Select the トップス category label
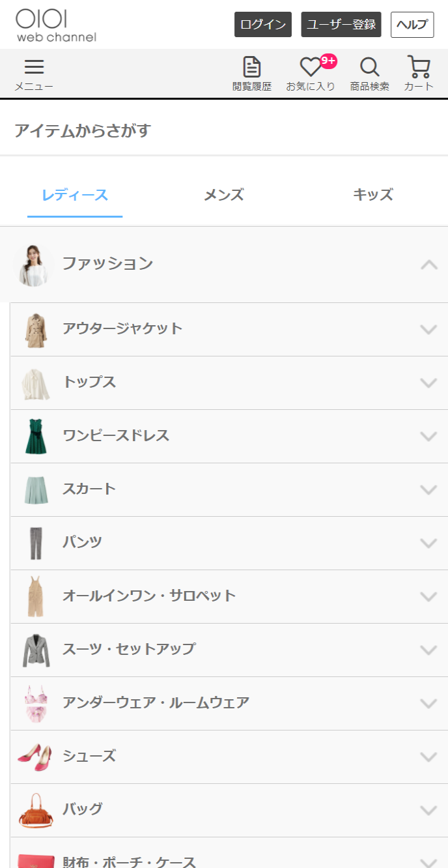The image size is (448, 868). [x=89, y=383]
